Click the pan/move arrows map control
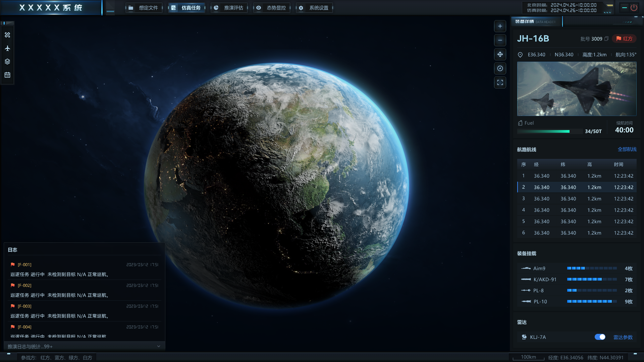 [x=500, y=54]
